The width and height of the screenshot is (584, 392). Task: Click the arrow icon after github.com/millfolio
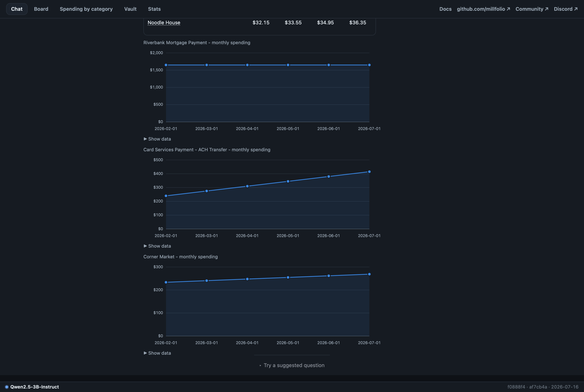click(508, 9)
